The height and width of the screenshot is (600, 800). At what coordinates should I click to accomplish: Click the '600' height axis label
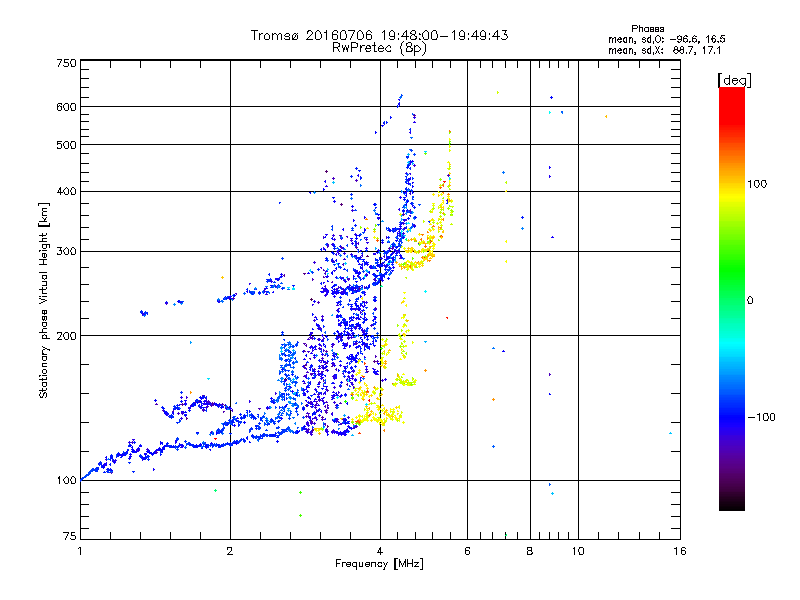[x=66, y=107]
